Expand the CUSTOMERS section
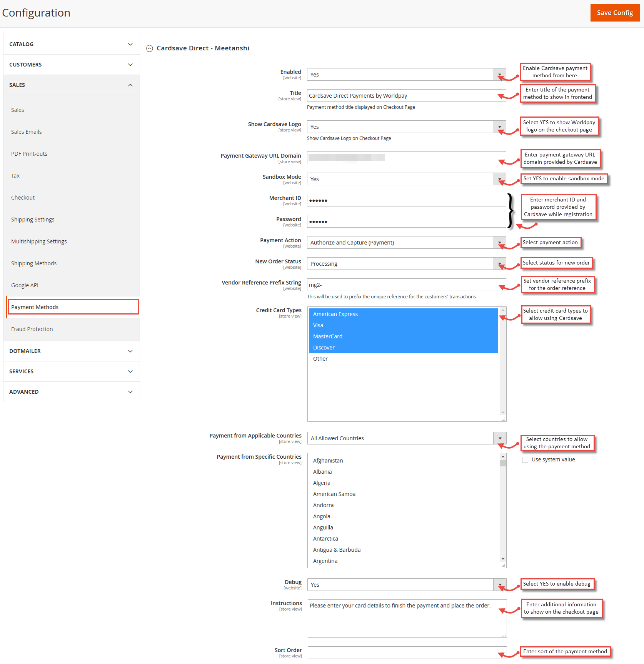Screen dimensions: 644x664 [72, 65]
